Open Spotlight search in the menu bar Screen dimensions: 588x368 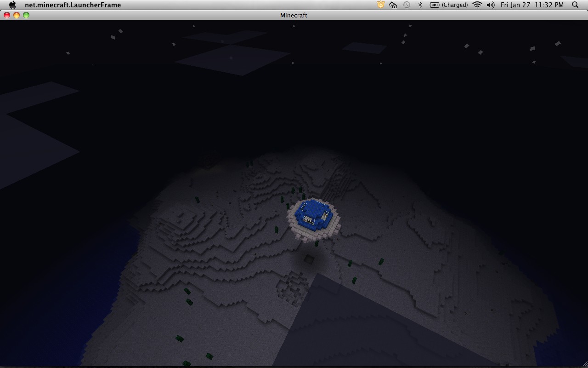tap(575, 5)
